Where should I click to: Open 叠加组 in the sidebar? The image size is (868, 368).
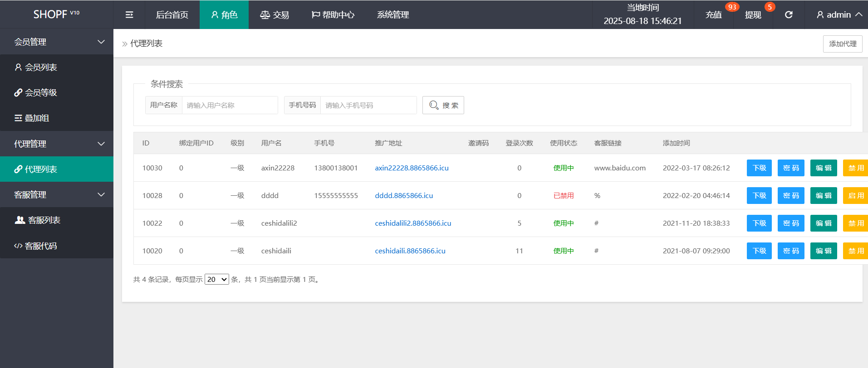coord(36,118)
